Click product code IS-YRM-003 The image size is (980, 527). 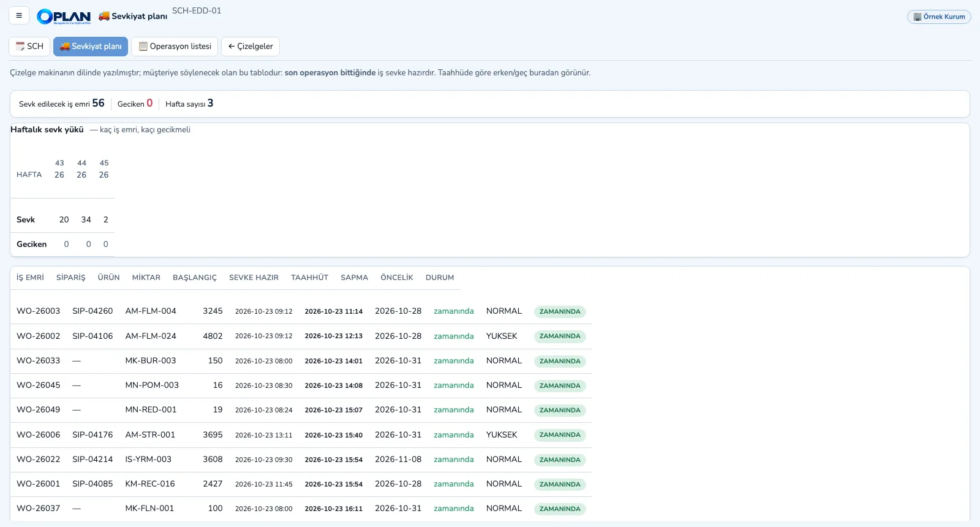pos(148,460)
